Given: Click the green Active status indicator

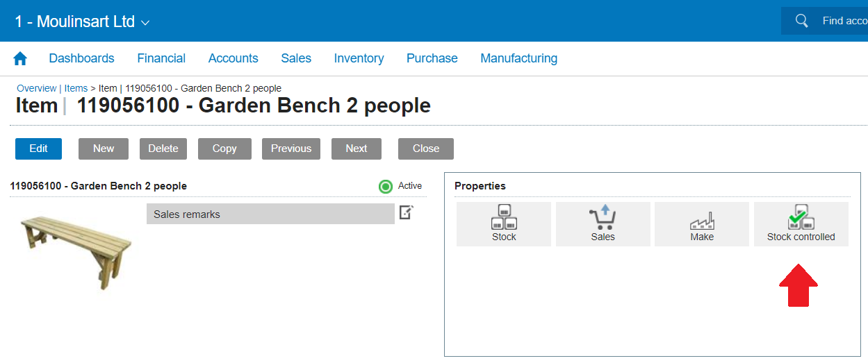Looking at the screenshot, I should click(386, 186).
